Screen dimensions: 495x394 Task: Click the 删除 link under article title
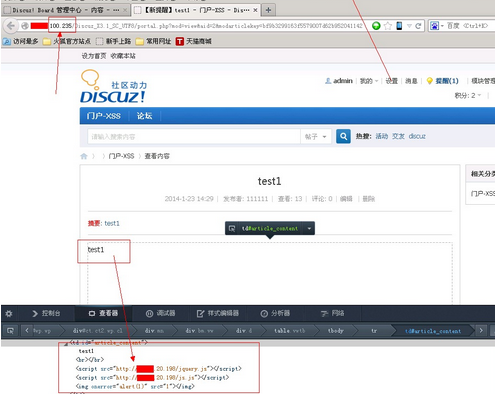[x=369, y=199]
